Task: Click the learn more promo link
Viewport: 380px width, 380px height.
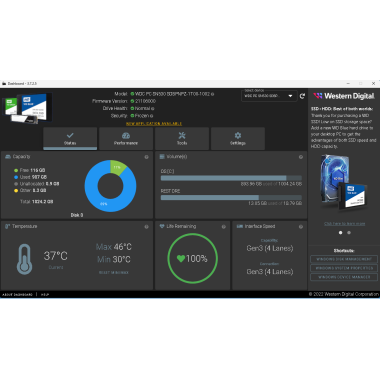Action: [x=344, y=224]
